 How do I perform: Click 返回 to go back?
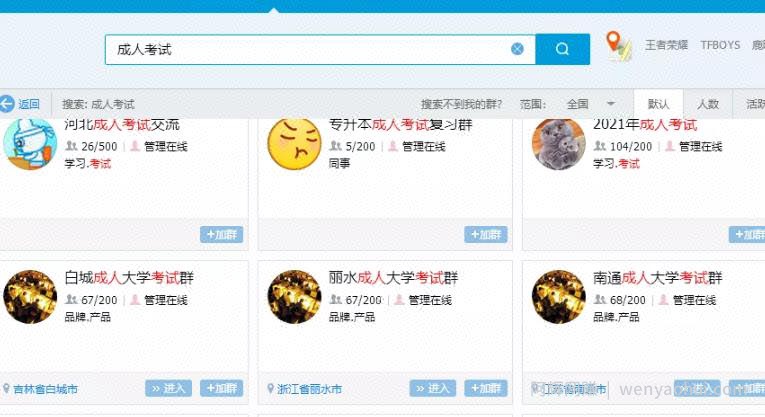(x=29, y=104)
